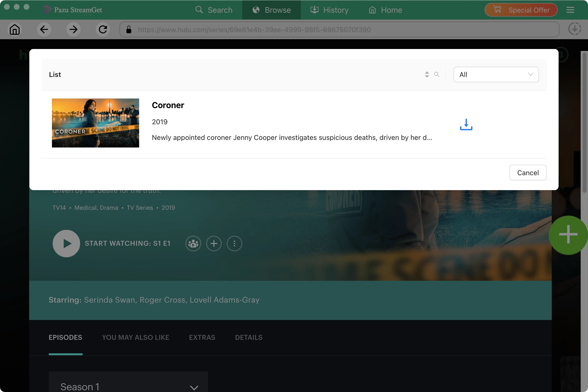588x392 pixels.
Task: Open the Search tab
Action: click(x=214, y=10)
